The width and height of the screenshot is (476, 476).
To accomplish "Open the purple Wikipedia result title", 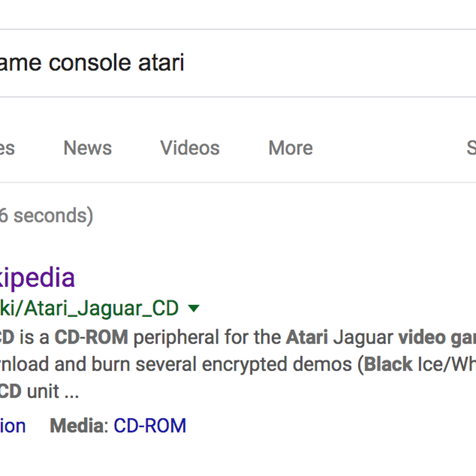I will [x=37, y=278].
